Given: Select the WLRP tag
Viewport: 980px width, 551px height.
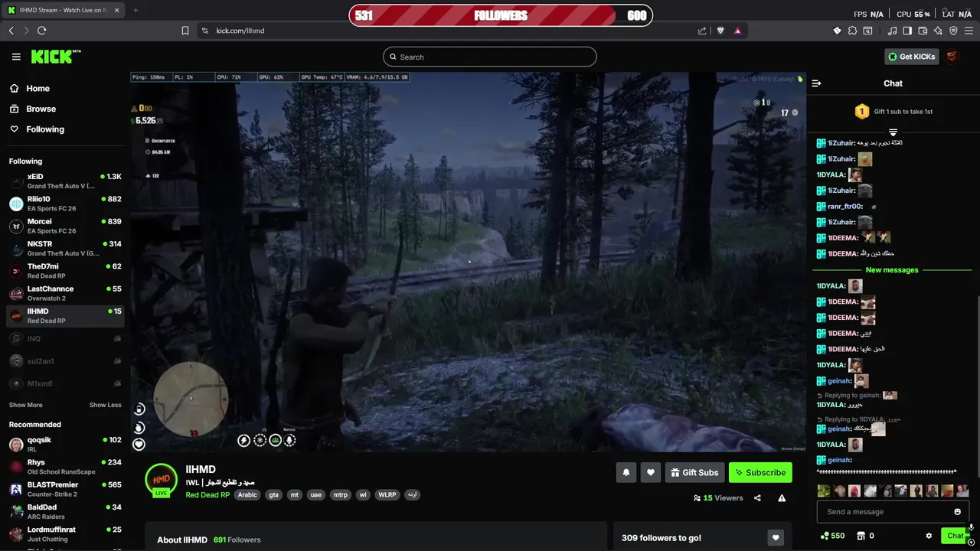Looking at the screenshot, I should (x=387, y=495).
